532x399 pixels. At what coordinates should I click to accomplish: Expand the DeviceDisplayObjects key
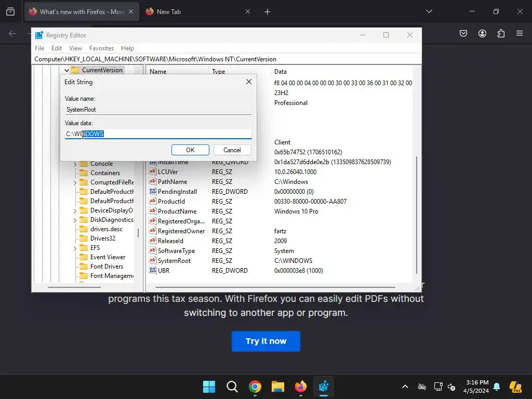(x=75, y=211)
